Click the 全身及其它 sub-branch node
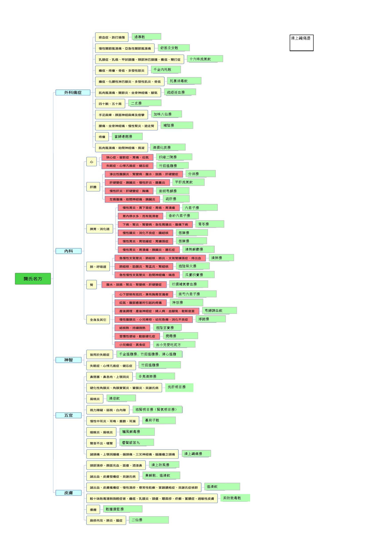Screen dimensions: 392x558 (x=98, y=320)
